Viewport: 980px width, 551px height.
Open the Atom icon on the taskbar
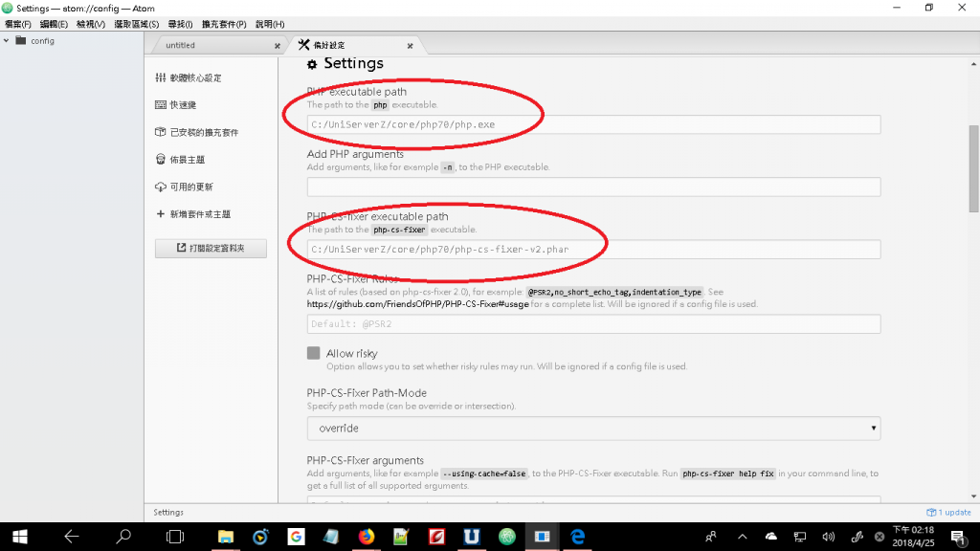click(x=507, y=537)
